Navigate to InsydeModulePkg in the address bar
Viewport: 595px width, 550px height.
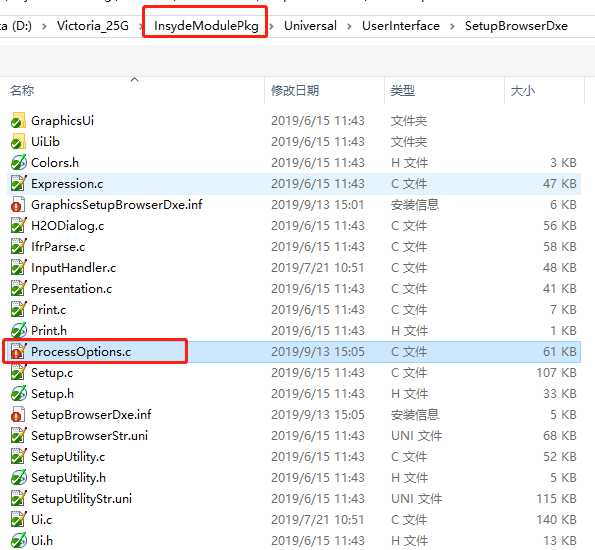[x=206, y=26]
